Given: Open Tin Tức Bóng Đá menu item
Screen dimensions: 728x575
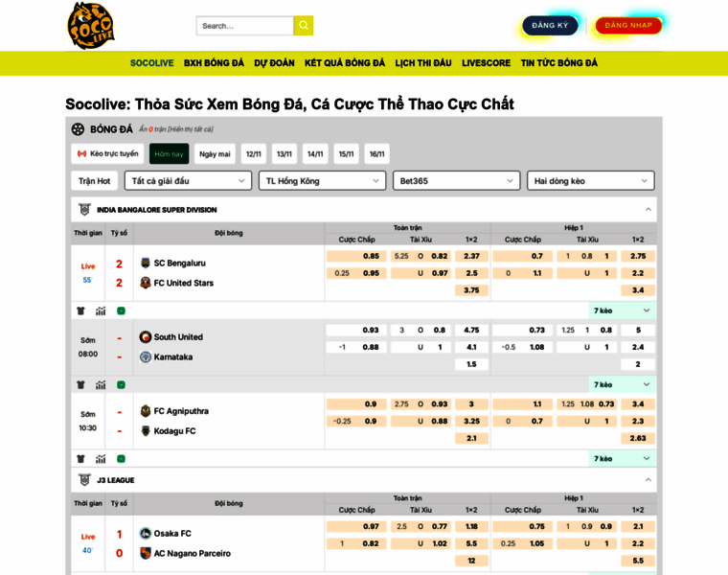Looking at the screenshot, I should [559, 63].
